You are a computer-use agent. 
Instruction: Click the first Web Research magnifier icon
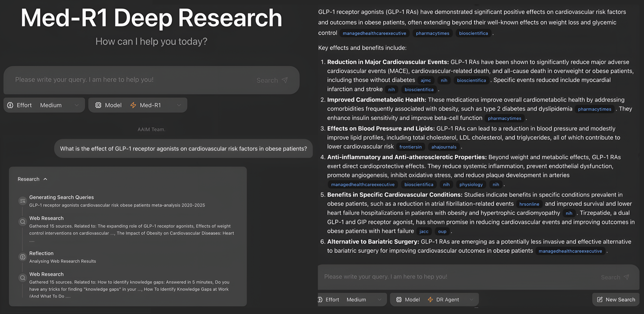tap(23, 222)
